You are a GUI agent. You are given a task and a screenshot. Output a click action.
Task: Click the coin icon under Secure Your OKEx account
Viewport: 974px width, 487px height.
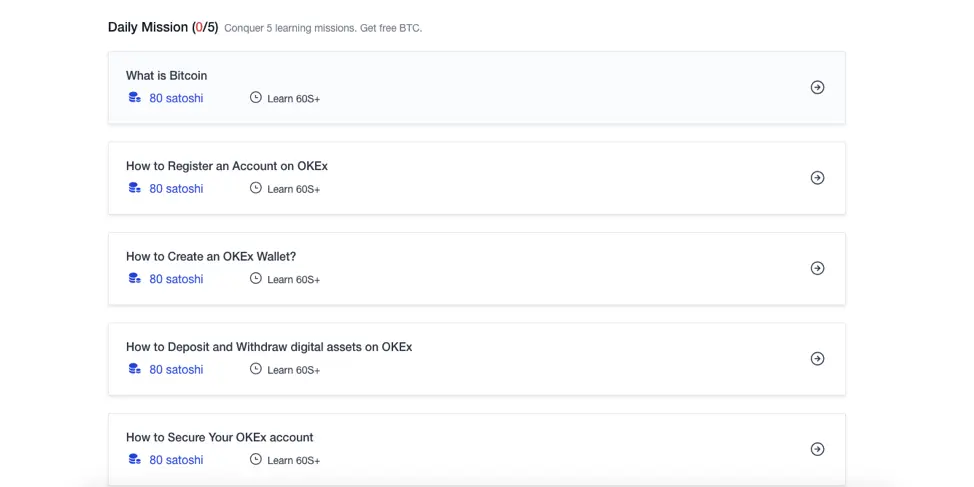click(x=134, y=459)
